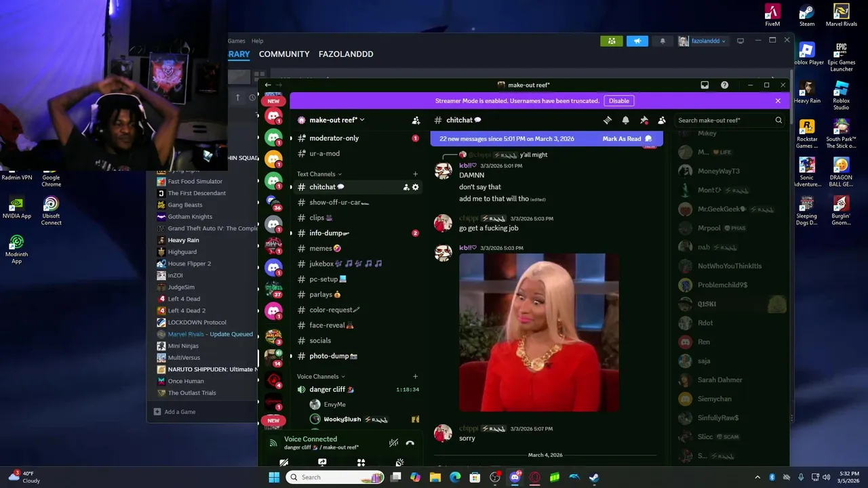
Task: Add a Game in Steam
Action: pos(175,412)
